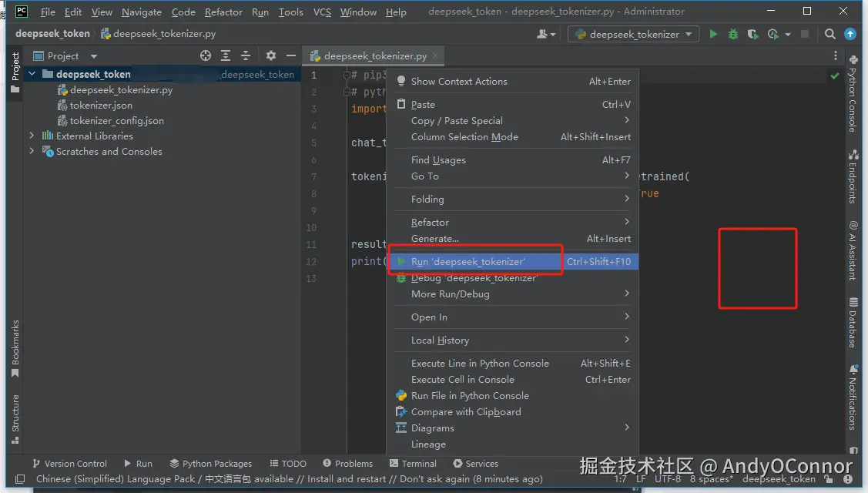Collapse the deepseek_token project root folder
This screenshot has height=493, width=868.
(32, 74)
